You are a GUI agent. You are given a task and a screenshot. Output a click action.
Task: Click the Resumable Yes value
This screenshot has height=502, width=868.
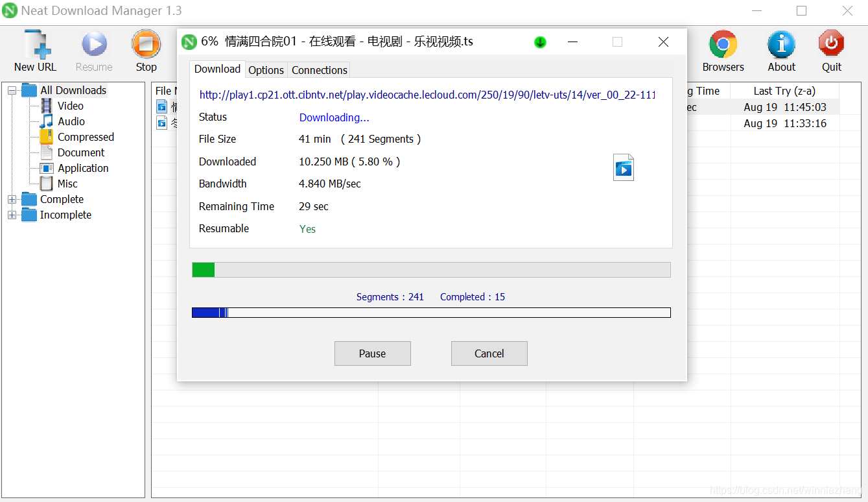coord(307,229)
